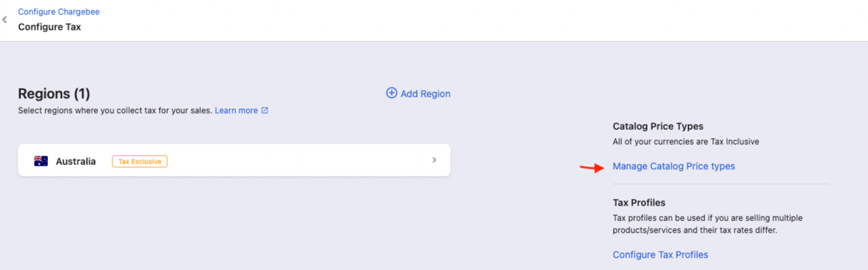This screenshot has width=868, height=270.
Task: Click the Regions (1) heading
Action: [54, 94]
